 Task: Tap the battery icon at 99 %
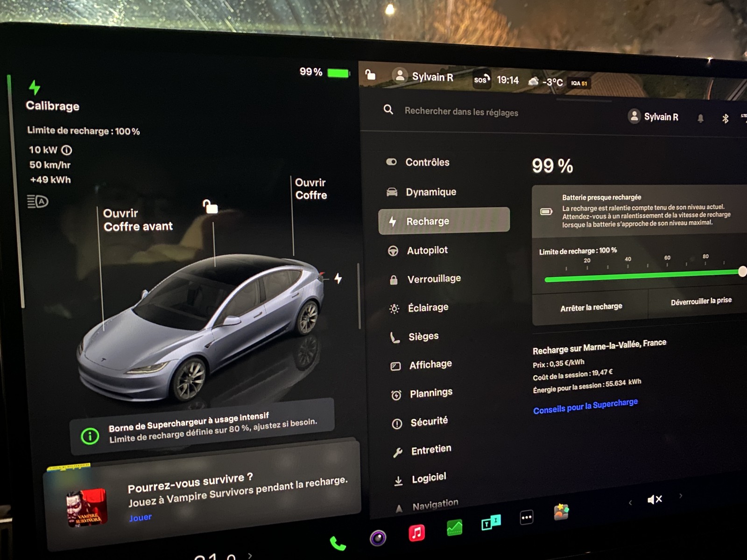tap(338, 73)
